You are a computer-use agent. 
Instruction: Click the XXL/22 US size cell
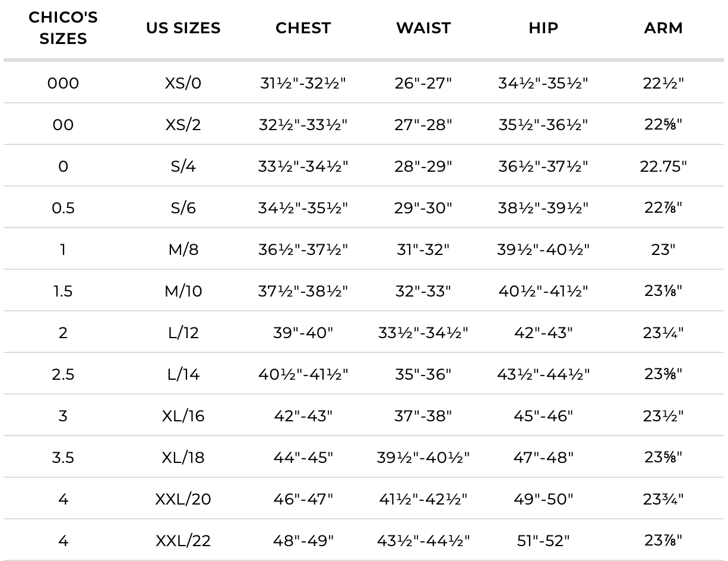pyautogui.click(x=183, y=541)
